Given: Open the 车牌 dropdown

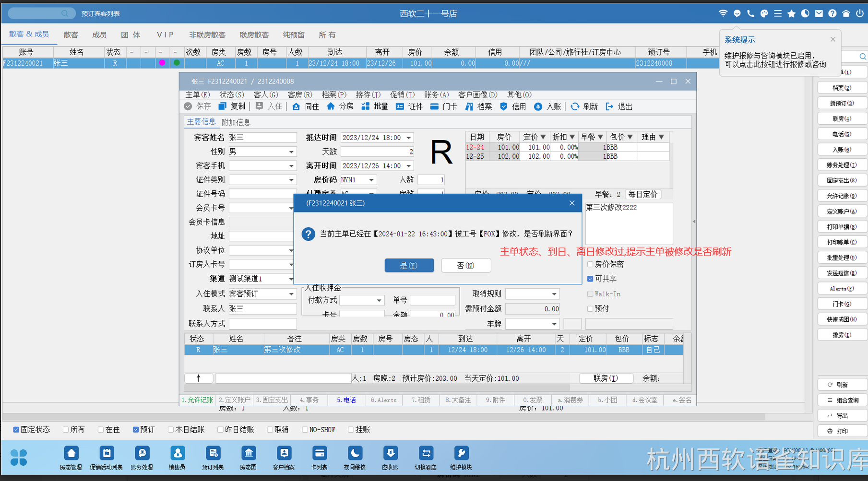Looking at the screenshot, I should 554,324.
